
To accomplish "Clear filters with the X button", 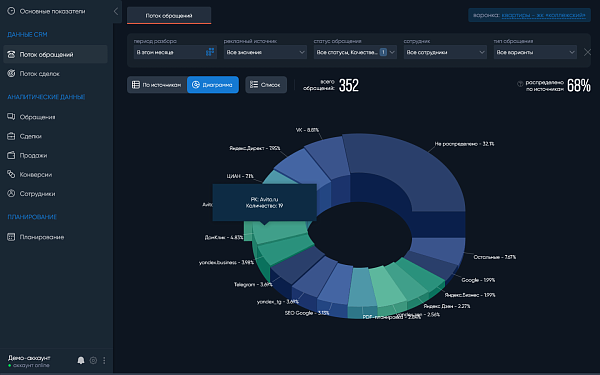I will (x=587, y=52).
